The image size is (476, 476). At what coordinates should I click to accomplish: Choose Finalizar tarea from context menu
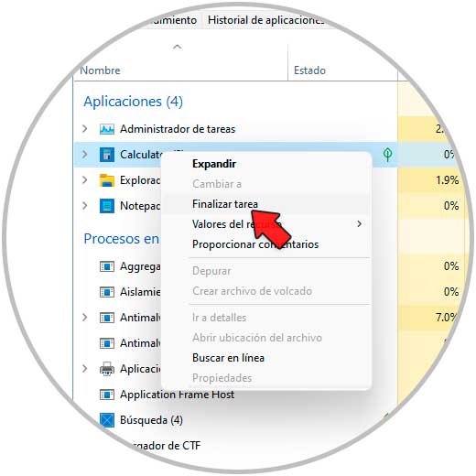(225, 204)
